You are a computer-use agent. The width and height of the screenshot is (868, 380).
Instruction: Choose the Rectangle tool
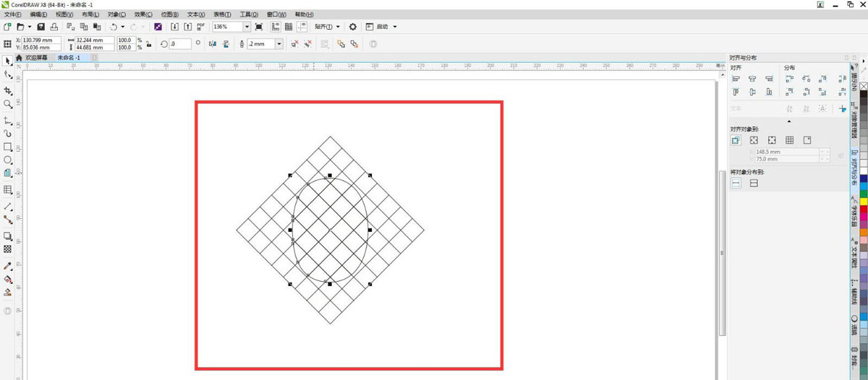[8, 147]
